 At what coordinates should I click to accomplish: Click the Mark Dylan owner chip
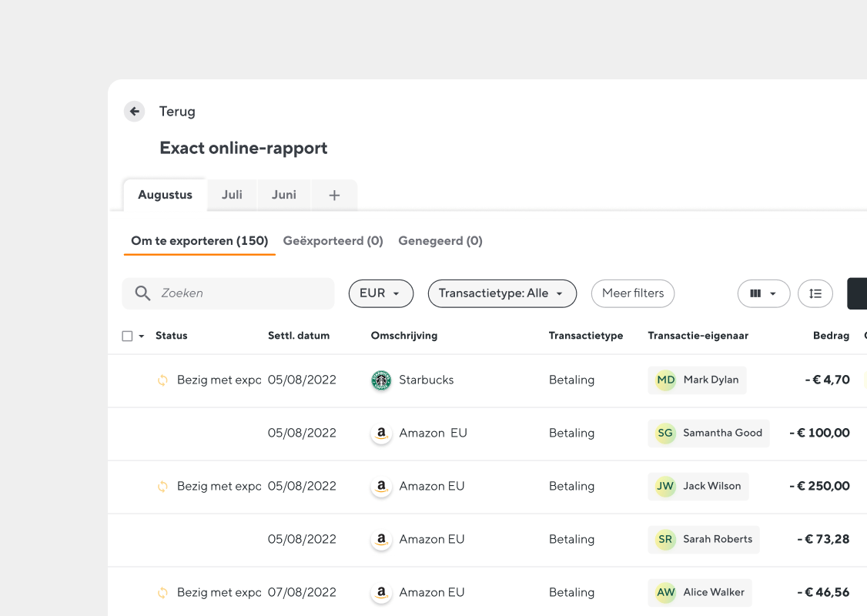tap(697, 380)
